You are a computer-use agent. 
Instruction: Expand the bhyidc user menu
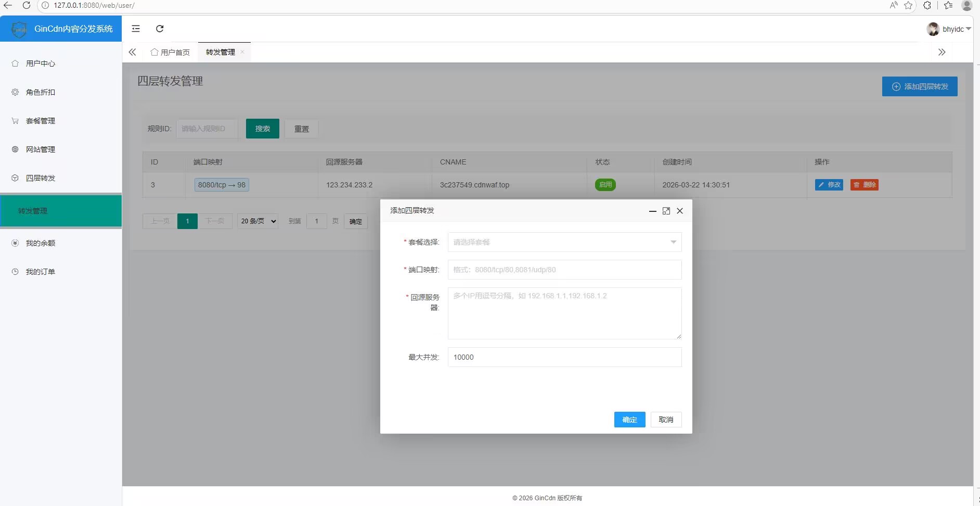pos(949,29)
